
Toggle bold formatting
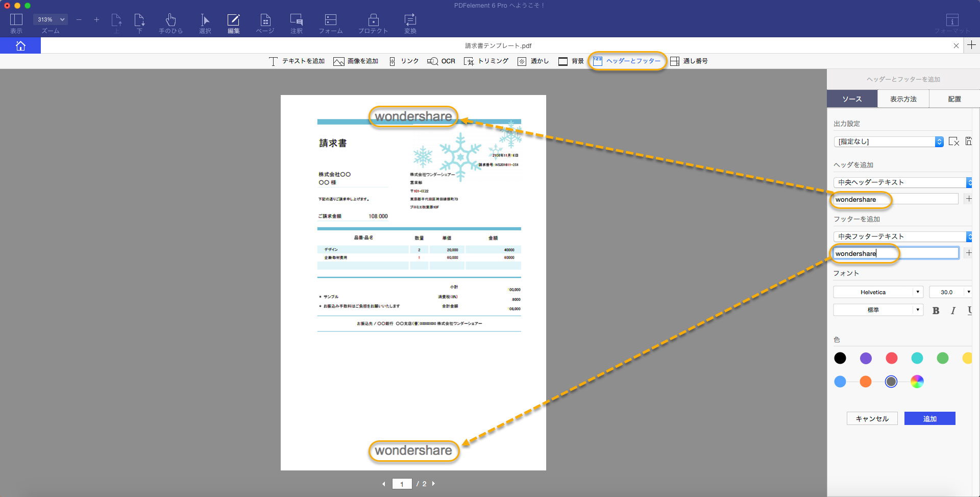pyautogui.click(x=936, y=311)
